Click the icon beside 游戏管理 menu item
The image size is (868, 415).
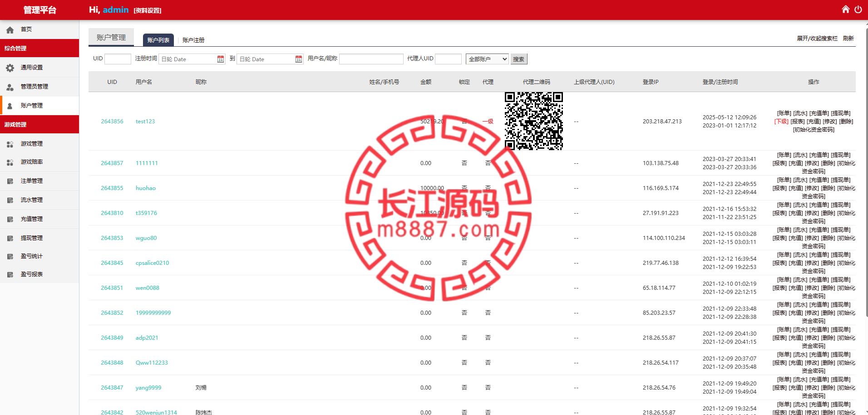pyautogui.click(x=10, y=144)
